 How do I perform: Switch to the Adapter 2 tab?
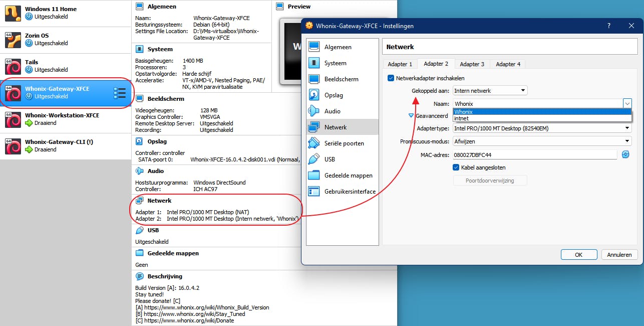point(436,64)
